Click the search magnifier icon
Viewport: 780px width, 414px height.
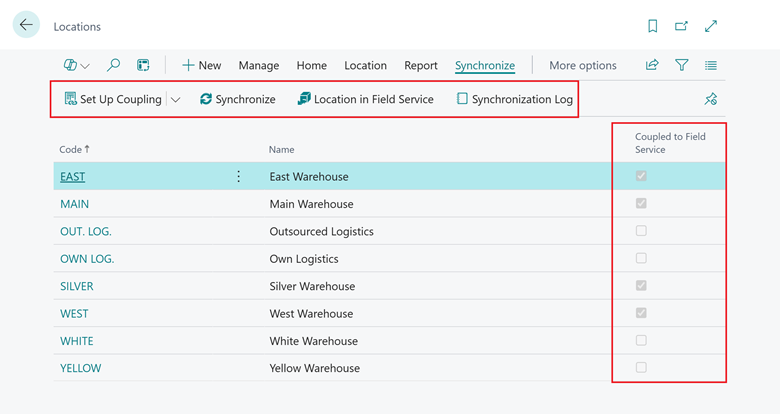114,65
